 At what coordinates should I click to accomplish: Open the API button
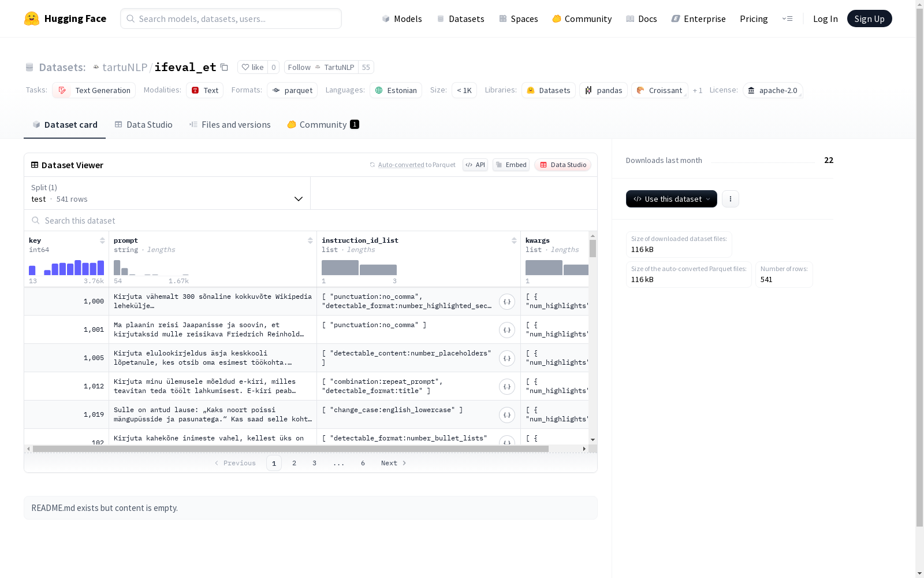(475, 165)
